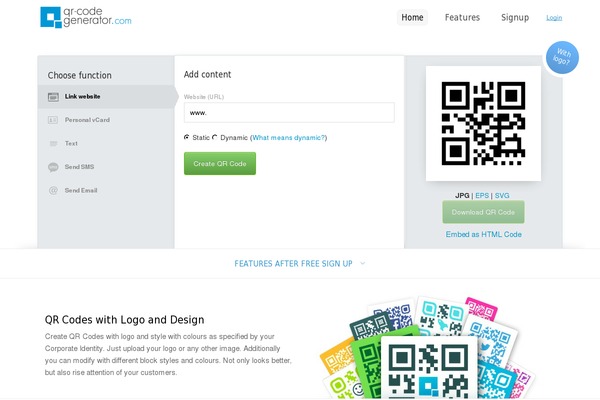The height and width of the screenshot is (400, 600).
Task: Click the 'Add content' heading
Action: click(x=207, y=75)
